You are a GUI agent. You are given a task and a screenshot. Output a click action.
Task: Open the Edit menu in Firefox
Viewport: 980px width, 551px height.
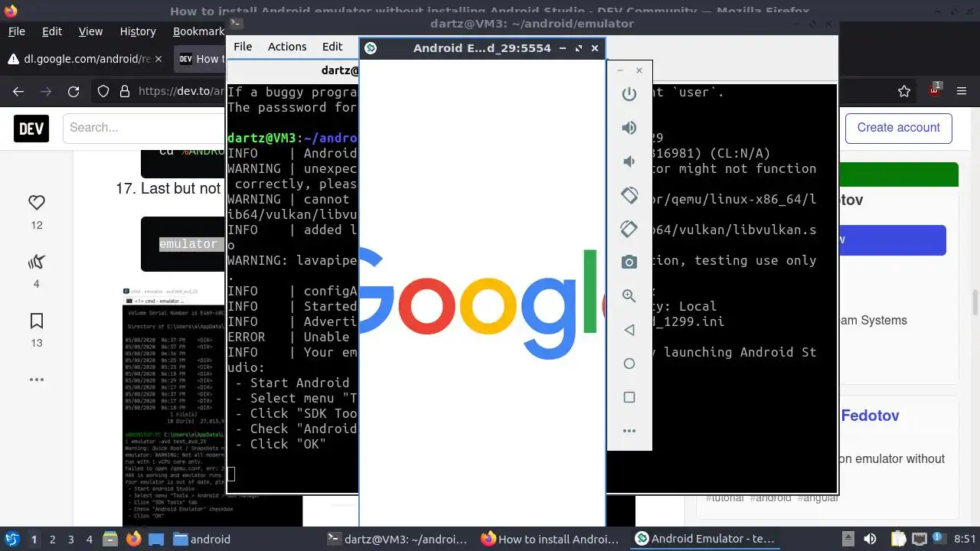52,31
